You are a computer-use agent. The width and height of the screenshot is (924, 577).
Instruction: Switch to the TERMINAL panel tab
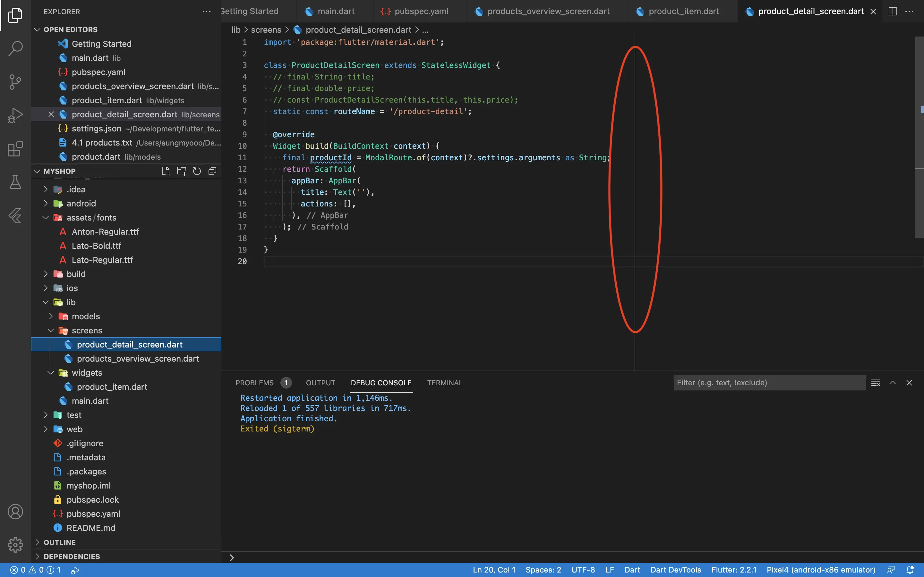coord(444,383)
